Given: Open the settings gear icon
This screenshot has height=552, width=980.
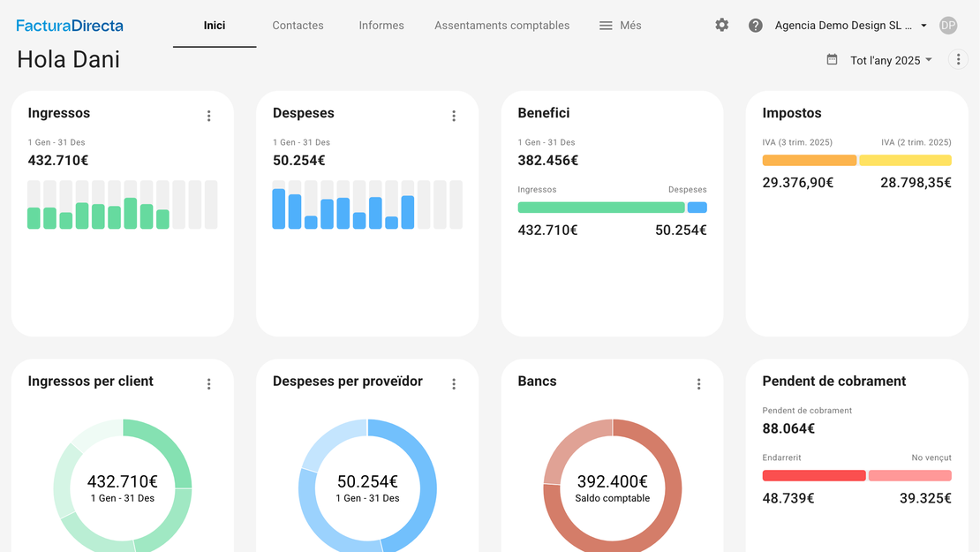Looking at the screenshot, I should pyautogui.click(x=722, y=26).
